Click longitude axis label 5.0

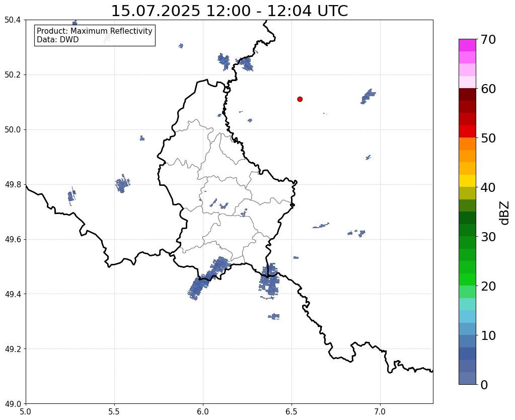pyautogui.click(x=26, y=411)
